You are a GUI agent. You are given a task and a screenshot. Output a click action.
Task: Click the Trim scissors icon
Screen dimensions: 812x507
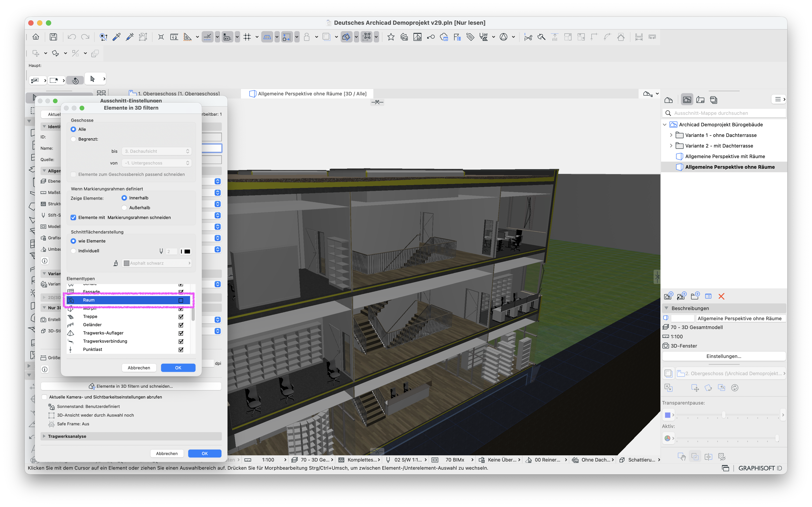coord(528,37)
